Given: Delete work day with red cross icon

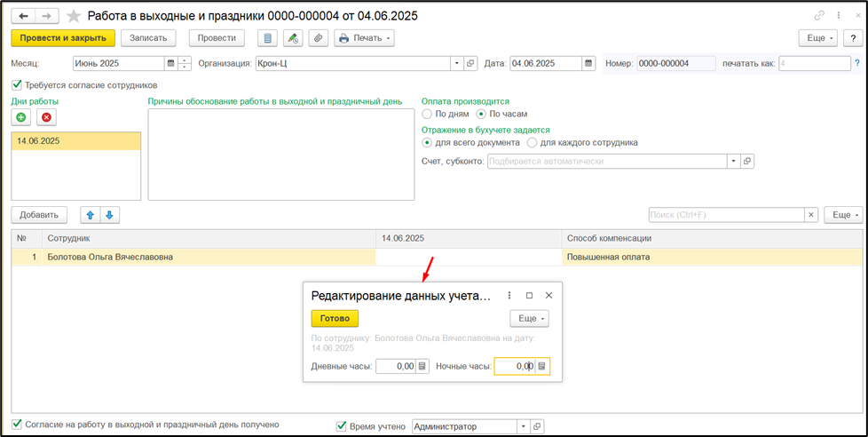Looking at the screenshot, I should [x=46, y=117].
